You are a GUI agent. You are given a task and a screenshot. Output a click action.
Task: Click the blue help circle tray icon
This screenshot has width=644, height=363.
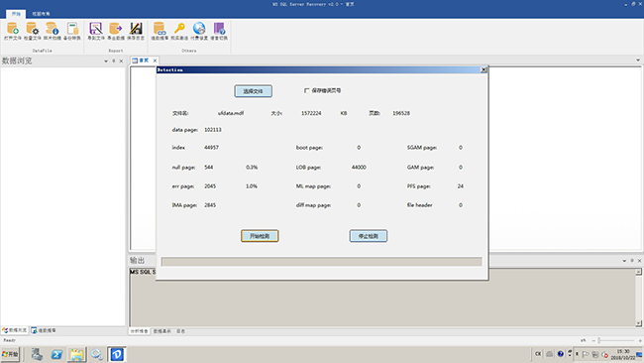click(x=560, y=354)
